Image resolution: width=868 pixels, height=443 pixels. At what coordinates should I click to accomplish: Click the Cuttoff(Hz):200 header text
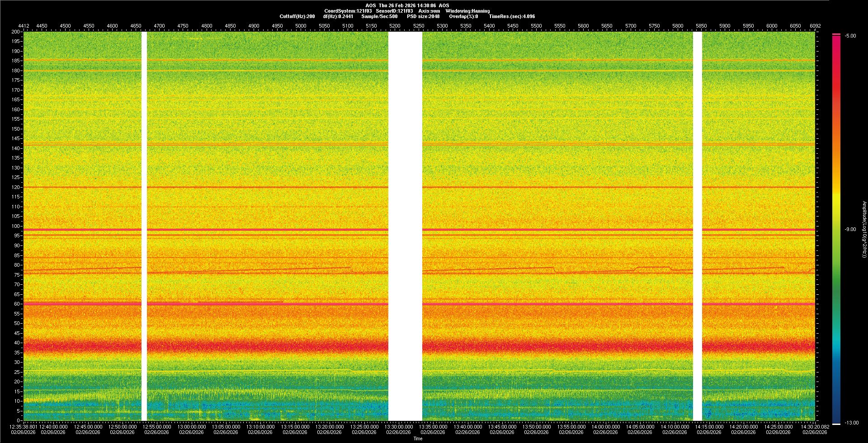point(297,16)
